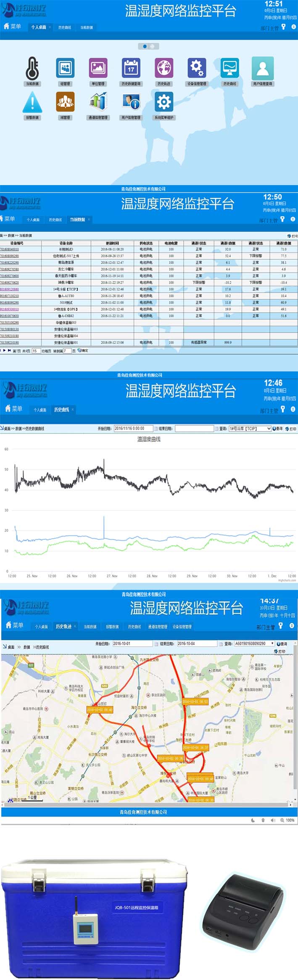Expand the A501901608090290 device dropdown
The height and width of the screenshot is (980, 298).
coord(272,643)
